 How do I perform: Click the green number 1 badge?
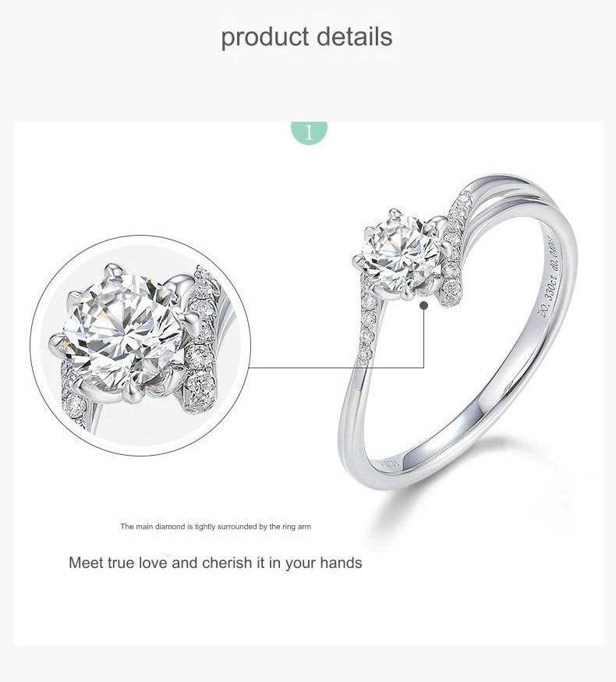[x=309, y=133]
